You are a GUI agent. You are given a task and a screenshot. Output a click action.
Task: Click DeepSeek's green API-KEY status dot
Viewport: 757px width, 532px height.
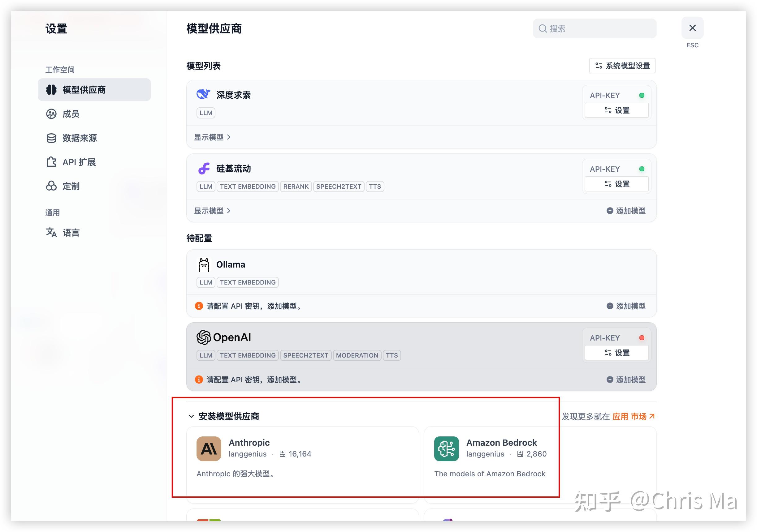coord(642,95)
